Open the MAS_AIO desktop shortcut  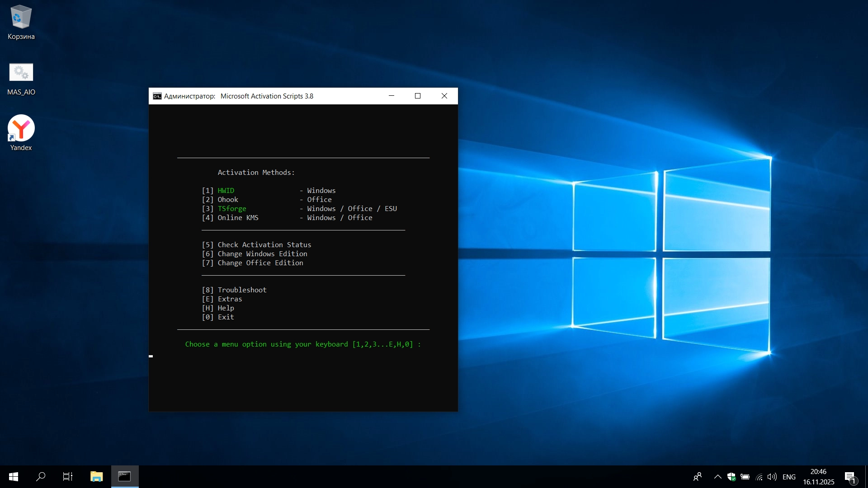[x=21, y=72]
